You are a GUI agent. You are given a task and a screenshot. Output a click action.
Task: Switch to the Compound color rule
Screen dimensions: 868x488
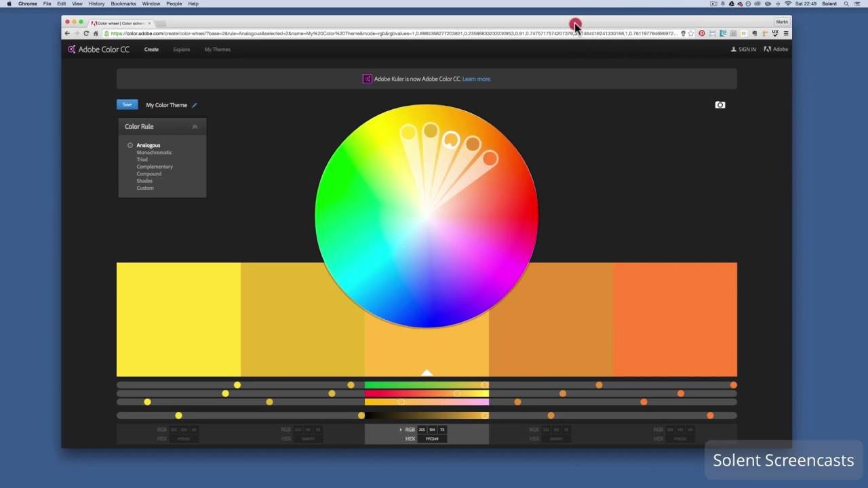(x=149, y=174)
